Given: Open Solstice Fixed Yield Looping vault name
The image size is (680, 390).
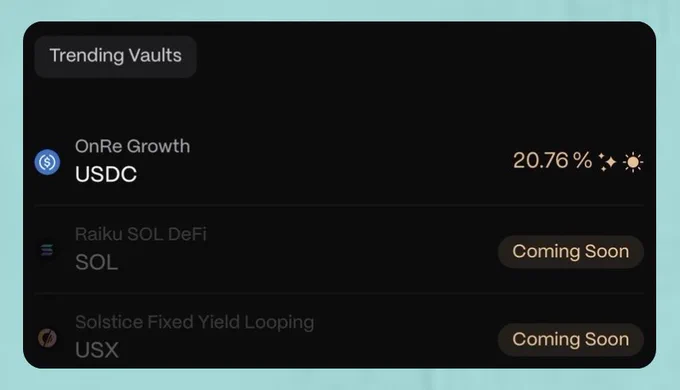Looking at the screenshot, I should (195, 322).
